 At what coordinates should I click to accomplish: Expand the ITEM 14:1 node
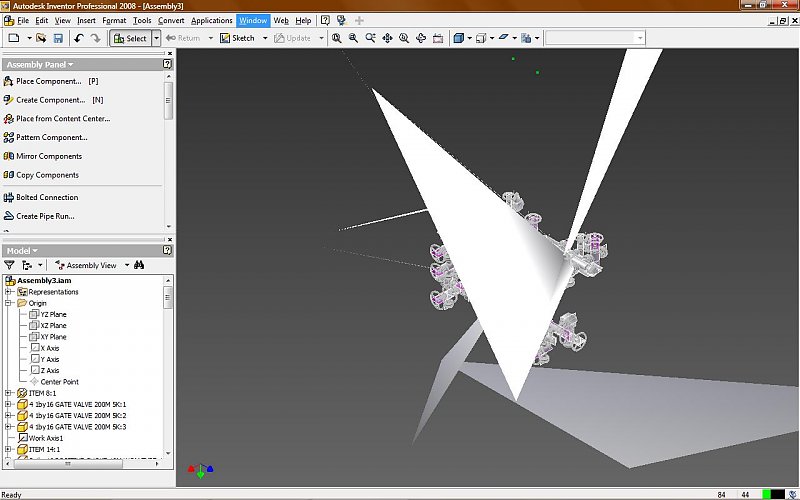coord(8,449)
